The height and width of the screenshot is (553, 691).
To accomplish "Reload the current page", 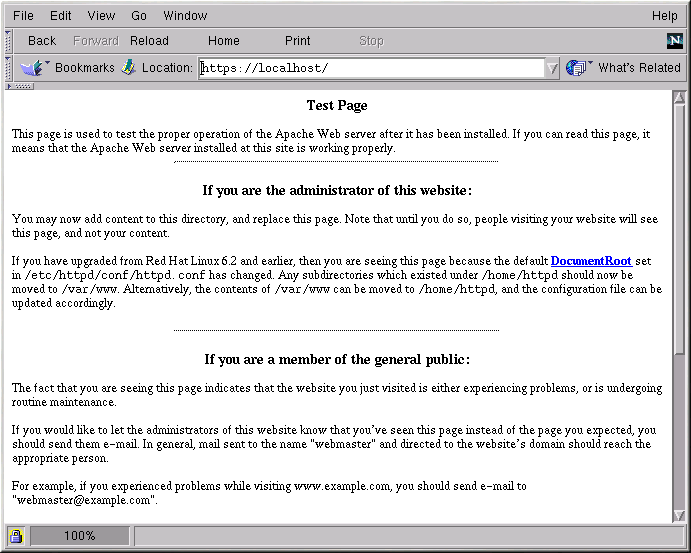I will click(x=149, y=41).
